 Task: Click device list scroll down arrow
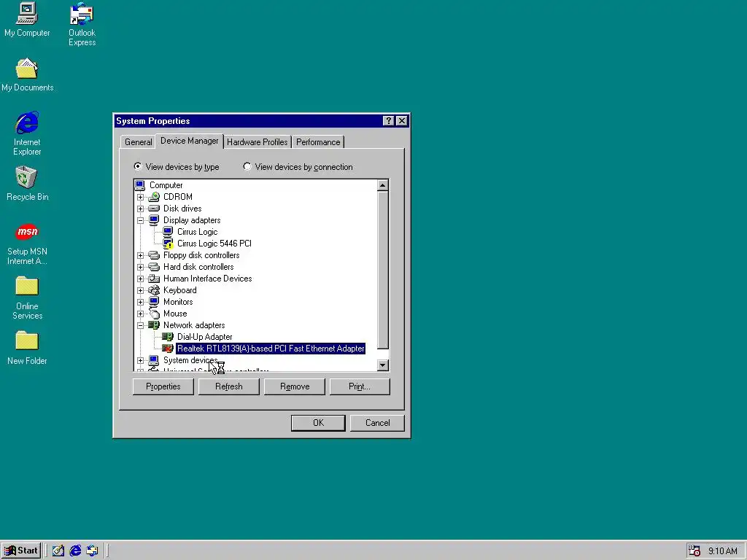(382, 365)
